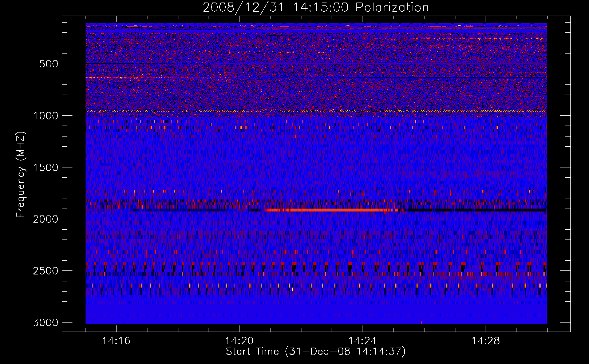Click the 'Frequency (MHZ)' vertical axis title
Screen dimensions: 589x364
21,175
